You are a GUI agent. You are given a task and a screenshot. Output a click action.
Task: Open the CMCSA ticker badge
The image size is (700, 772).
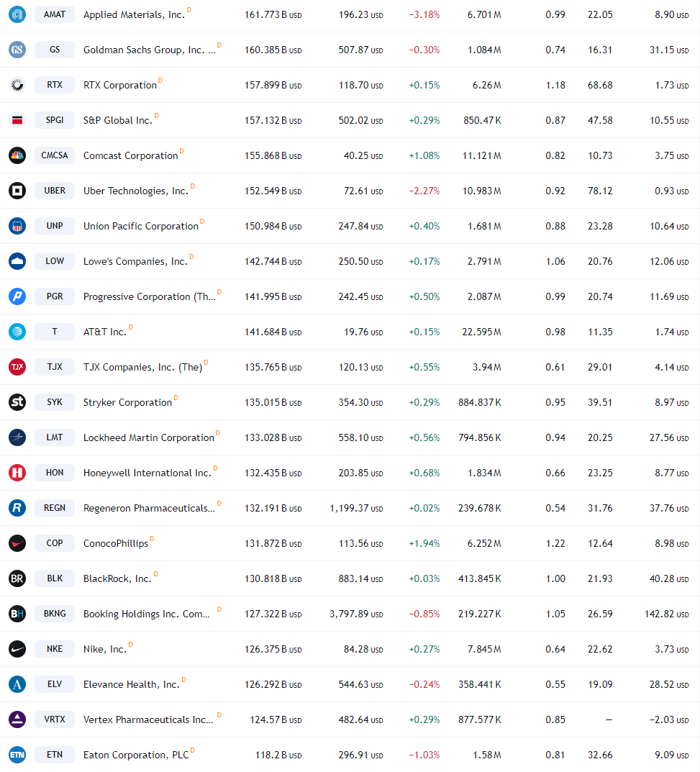tap(55, 155)
